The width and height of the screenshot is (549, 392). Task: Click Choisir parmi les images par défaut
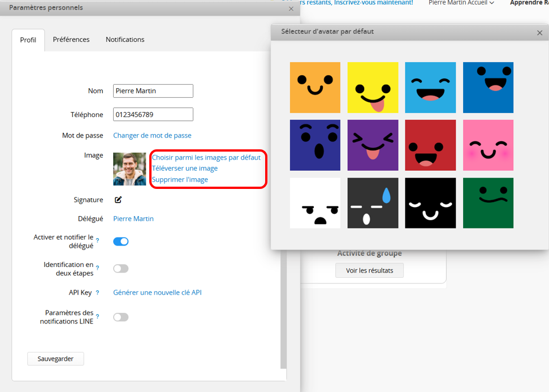point(206,157)
